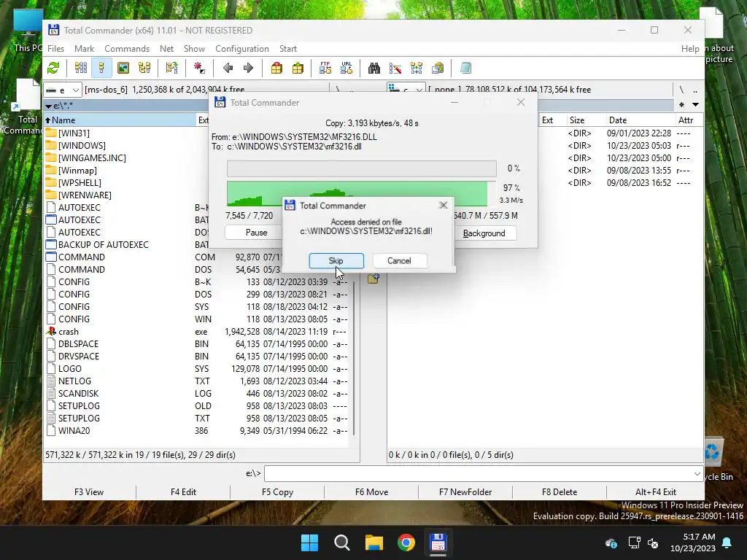747x560 pixels.
Task: Switch to brief view via toolbar icon
Action: click(80, 68)
